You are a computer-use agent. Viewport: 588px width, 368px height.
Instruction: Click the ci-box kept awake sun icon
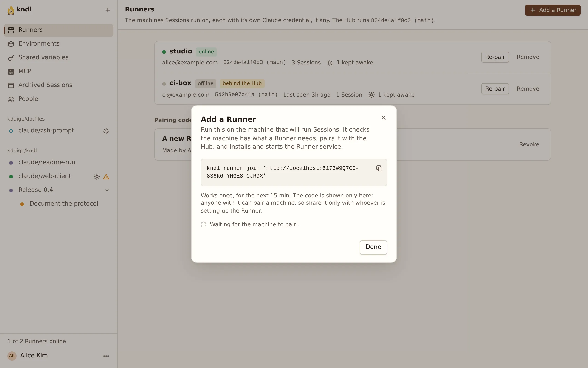[371, 95]
